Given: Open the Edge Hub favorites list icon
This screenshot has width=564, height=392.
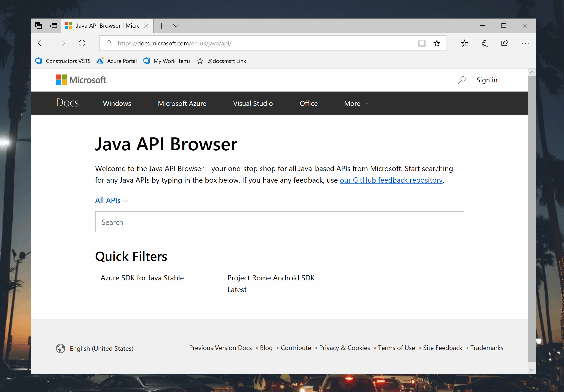Looking at the screenshot, I should click(x=465, y=43).
